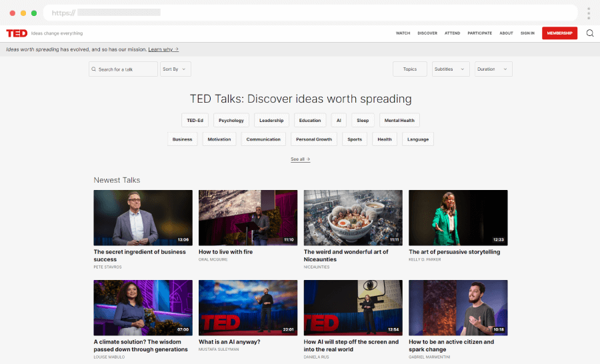
Task: Open the Louise Mabulo talk thumbnail
Action: (x=143, y=308)
